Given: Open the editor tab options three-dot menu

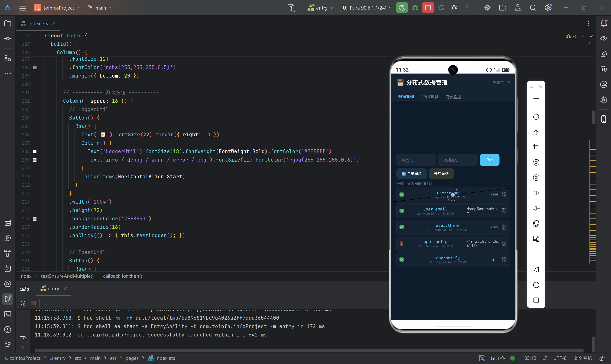Looking at the screenshot, I should tap(588, 23).
